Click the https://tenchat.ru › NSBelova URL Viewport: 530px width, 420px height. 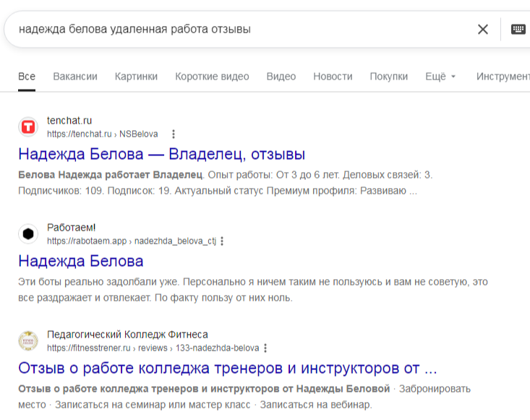[103, 134]
